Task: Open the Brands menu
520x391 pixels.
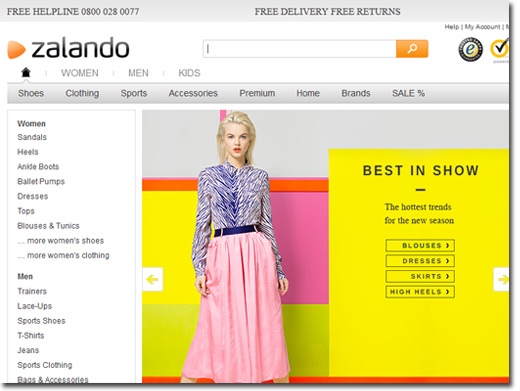Action: [x=356, y=93]
